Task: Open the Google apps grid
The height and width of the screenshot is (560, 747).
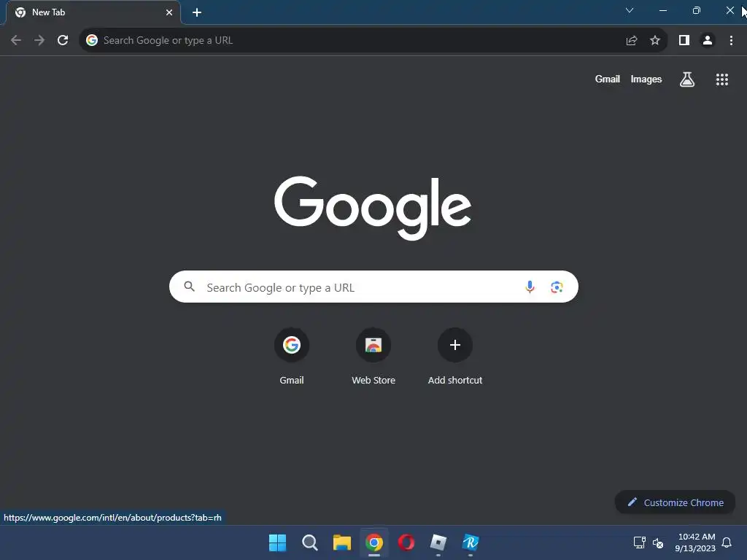Action: click(722, 79)
